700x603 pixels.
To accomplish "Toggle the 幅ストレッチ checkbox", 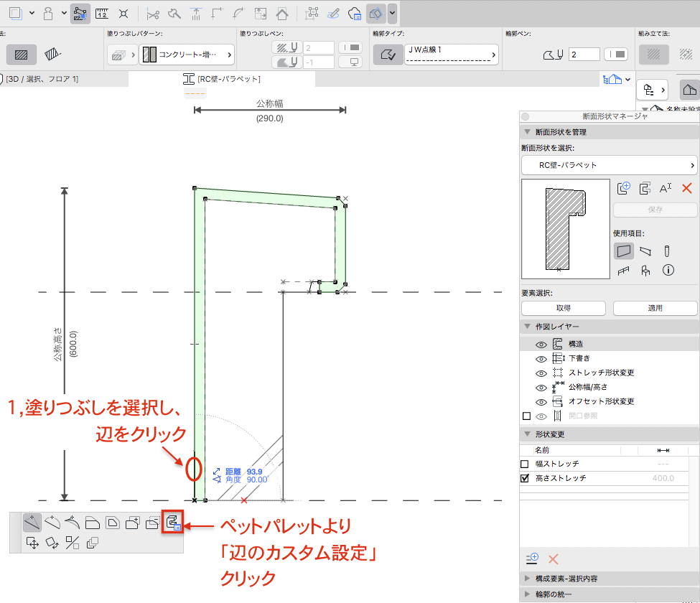I will tap(525, 464).
